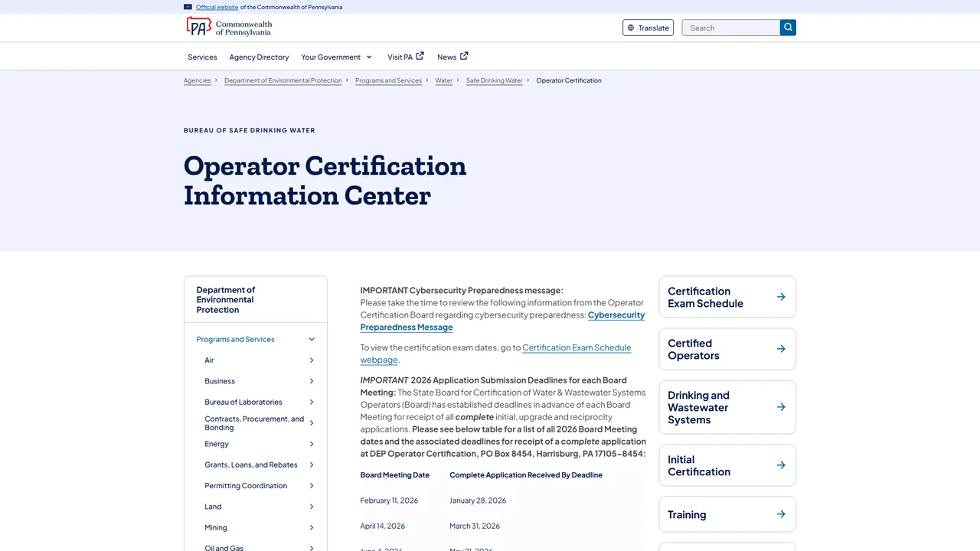Expand the Energy sidebar chevron
This screenshot has height=551, width=980.
coord(312,444)
